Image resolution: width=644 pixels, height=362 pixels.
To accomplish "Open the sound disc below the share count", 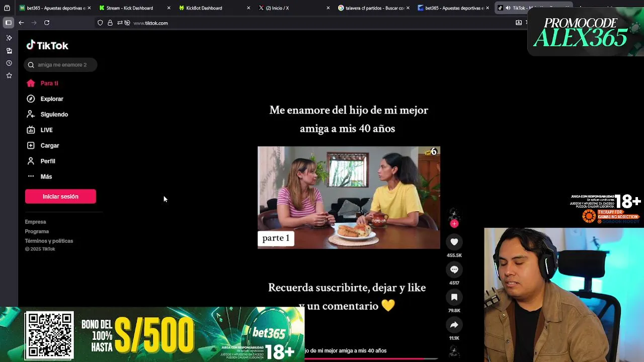I will tap(454, 351).
